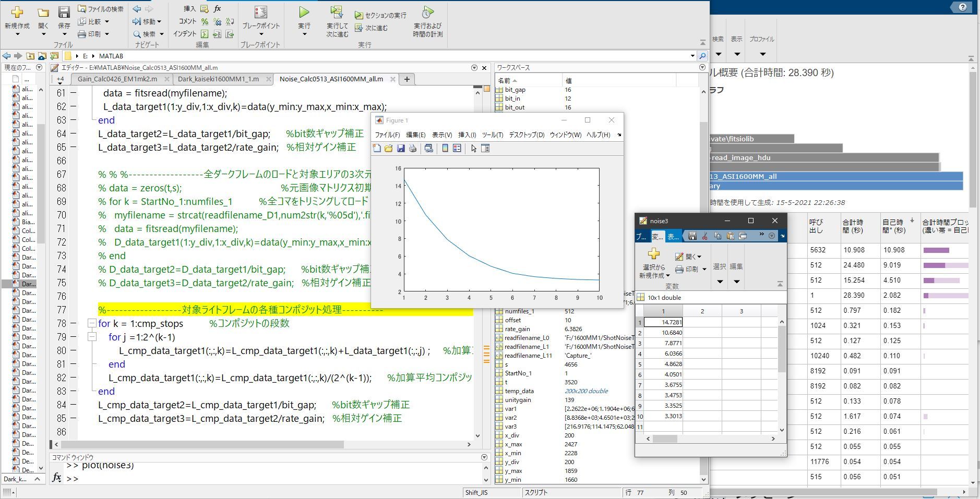Click the New Figure icon in Figure 1
The width and height of the screenshot is (980, 499).
click(x=377, y=149)
